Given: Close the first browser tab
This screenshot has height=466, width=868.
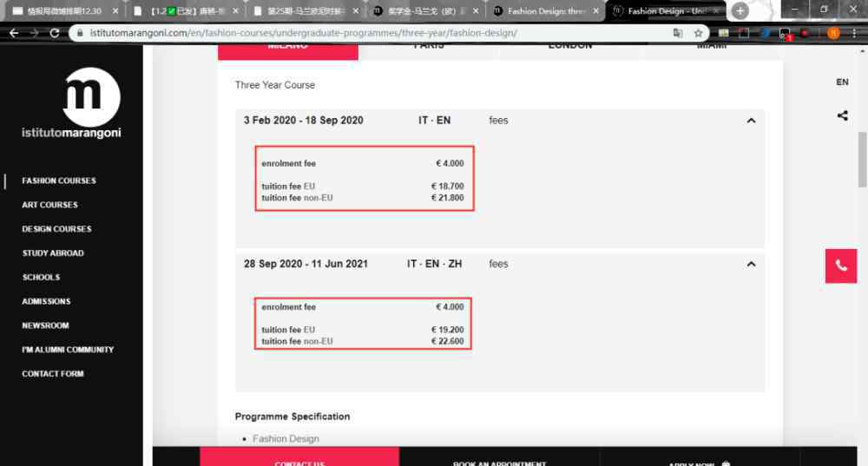Looking at the screenshot, I should click(x=115, y=11).
